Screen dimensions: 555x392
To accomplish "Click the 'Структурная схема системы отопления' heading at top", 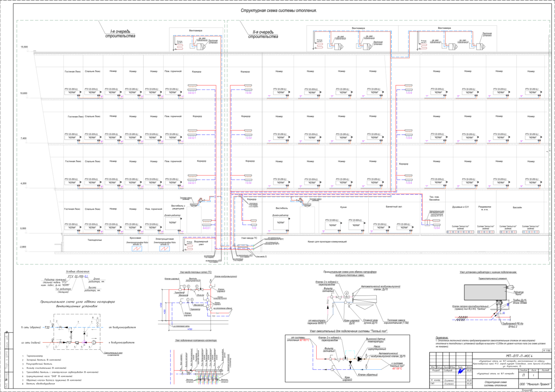I will pyautogui.click(x=279, y=10).
